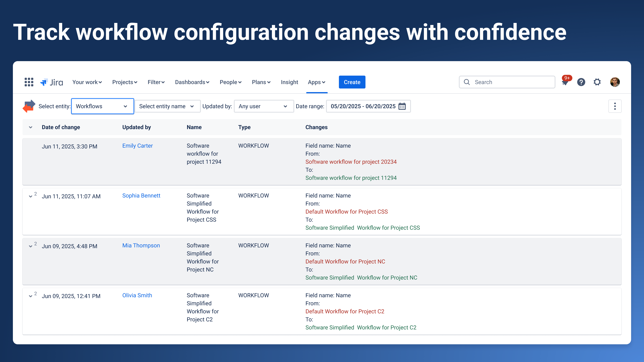This screenshot has height=362, width=644.
Task: Open the Updated by Any user dropdown
Action: point(263,106)
